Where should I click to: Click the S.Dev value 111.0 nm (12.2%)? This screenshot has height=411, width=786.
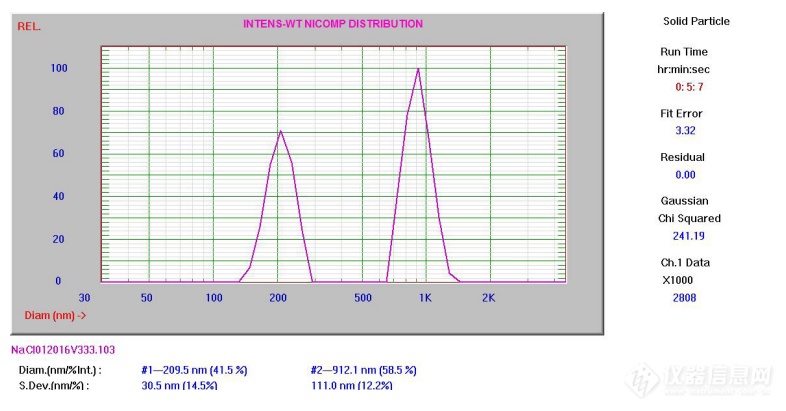[352, 385]
